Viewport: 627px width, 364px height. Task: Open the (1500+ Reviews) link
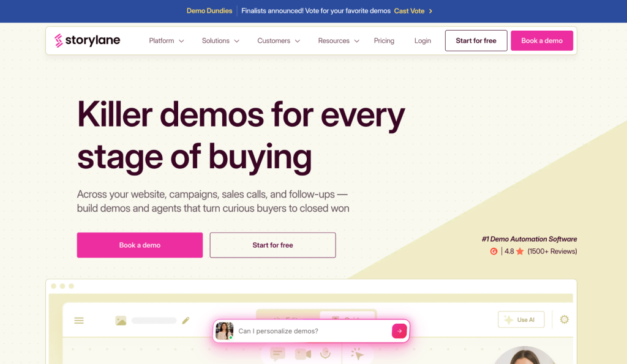click(552, 251)
